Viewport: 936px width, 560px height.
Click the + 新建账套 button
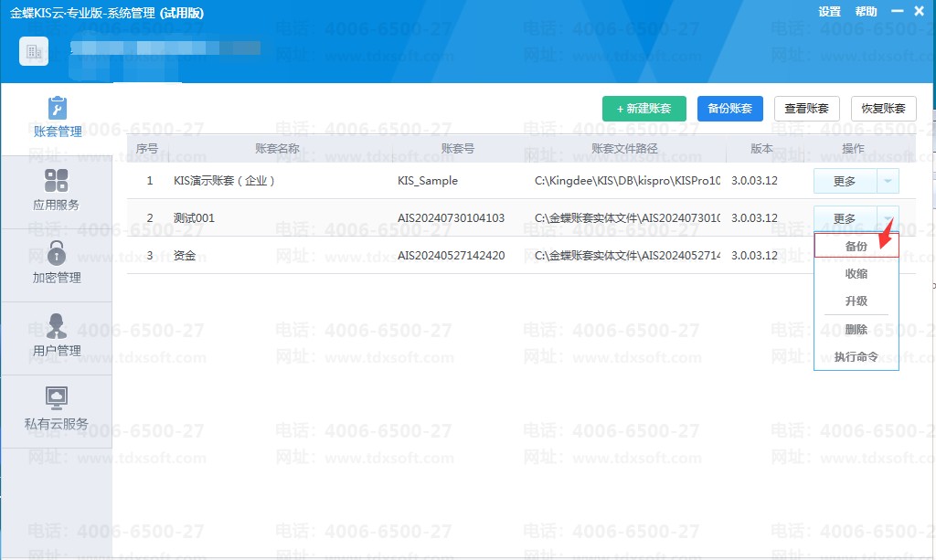(x=644, y=109)
